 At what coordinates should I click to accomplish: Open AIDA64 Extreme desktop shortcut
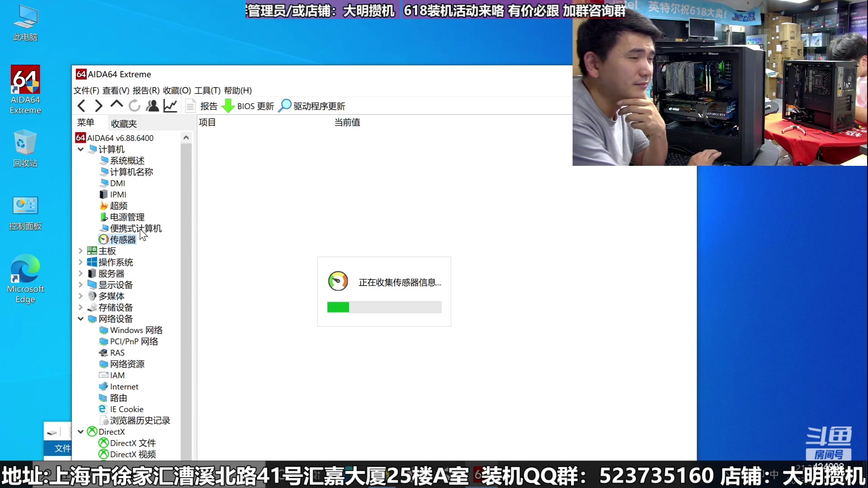tap(25, 89)
